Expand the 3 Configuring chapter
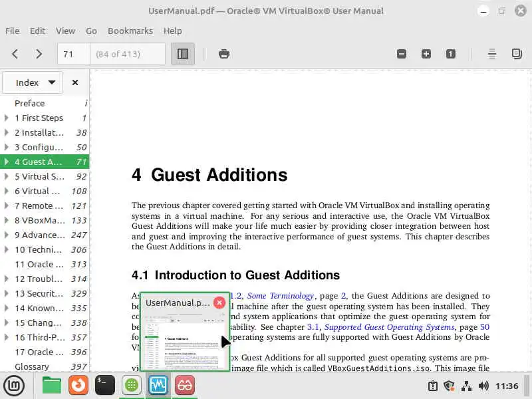The width and height of the screenshot is (532, 399). (6, 147)
